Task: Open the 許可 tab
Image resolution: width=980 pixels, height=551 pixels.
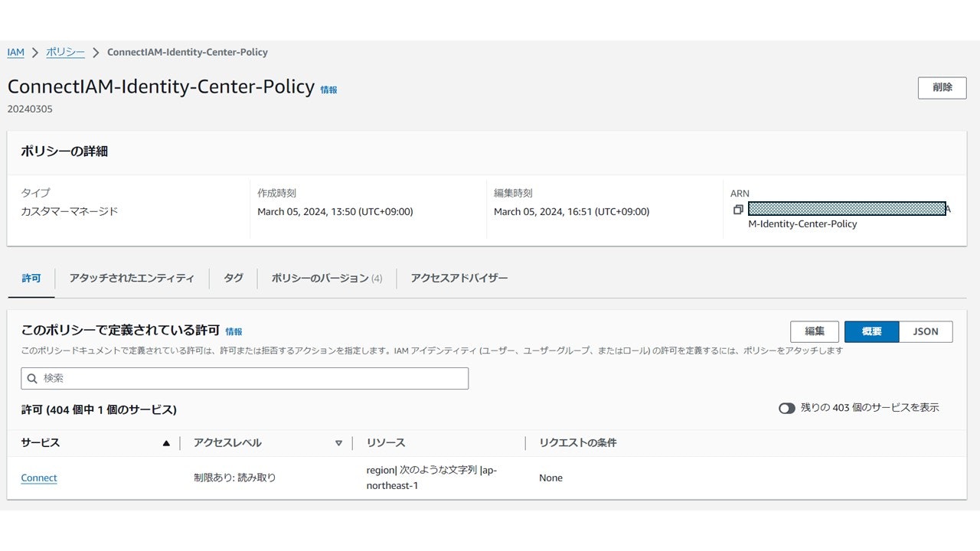Action: [x=31, y=278]
